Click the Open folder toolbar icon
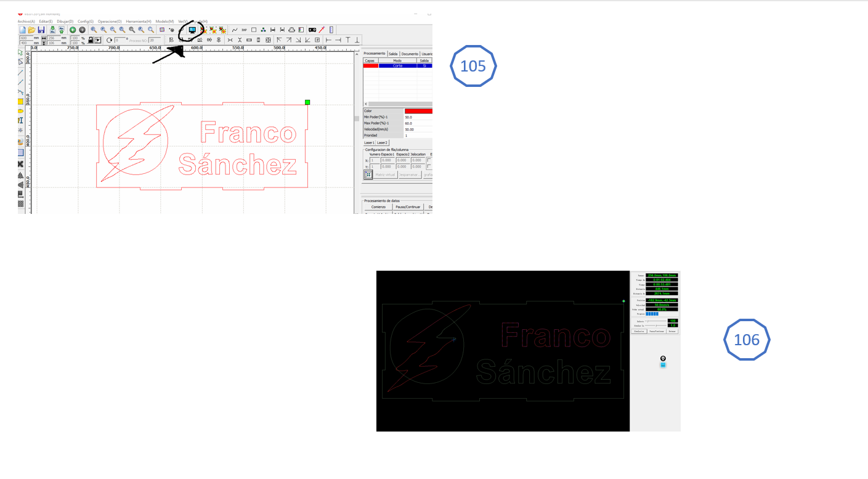Image resolution: width=868 pixels, height=479 pixels. pyautogui.click(x=31, y=30)
